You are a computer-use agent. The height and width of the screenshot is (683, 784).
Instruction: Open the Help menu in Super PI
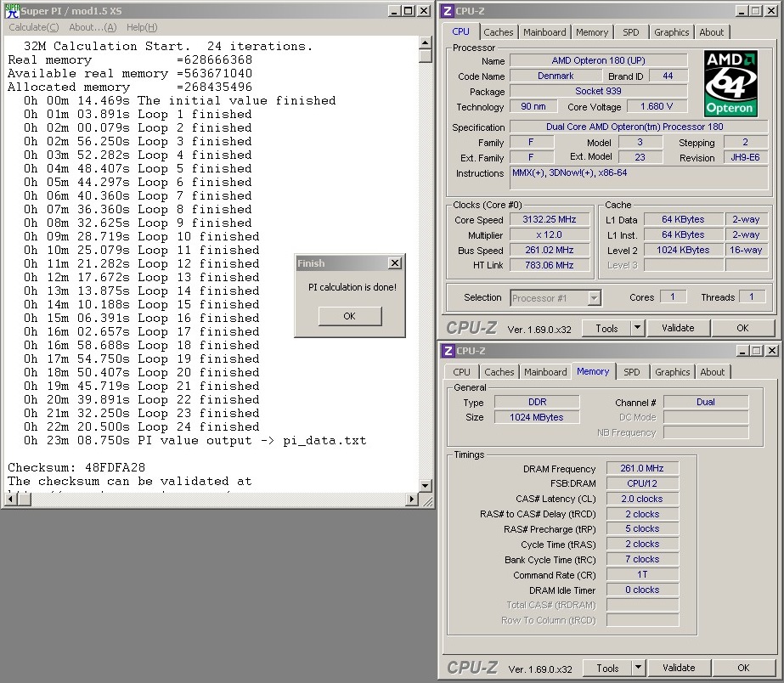pos(142,27)
